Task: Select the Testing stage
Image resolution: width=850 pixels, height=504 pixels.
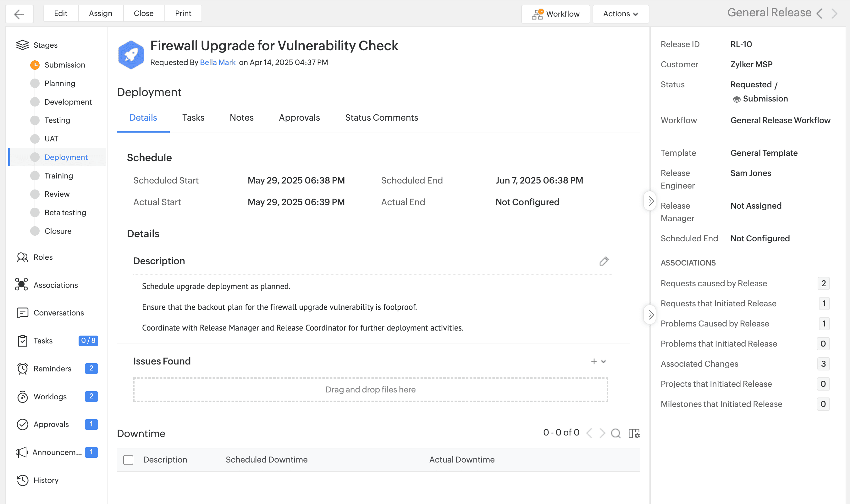Action: point(57,120)
